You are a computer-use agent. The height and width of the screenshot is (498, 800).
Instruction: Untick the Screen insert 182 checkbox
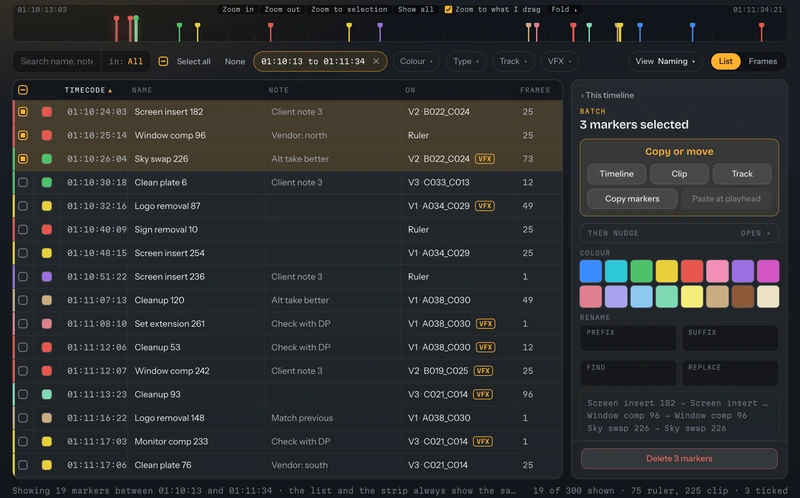[x=23, y=112]
